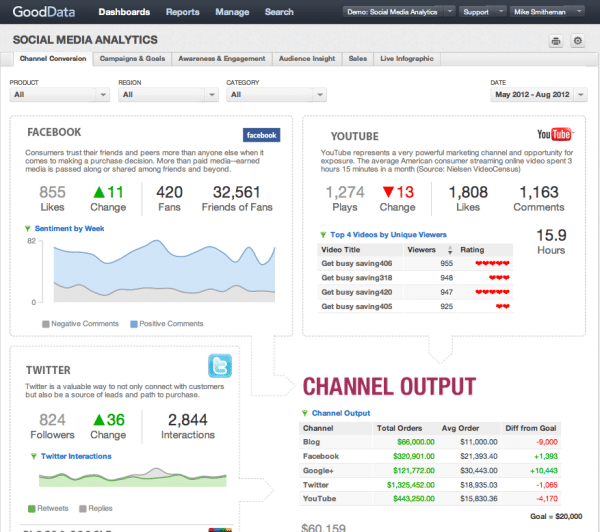Image resolution: width=600 pixels, height=532 pixels.
Task: Click filter icon beside Channel Output heading
Action: pos(306,412)
